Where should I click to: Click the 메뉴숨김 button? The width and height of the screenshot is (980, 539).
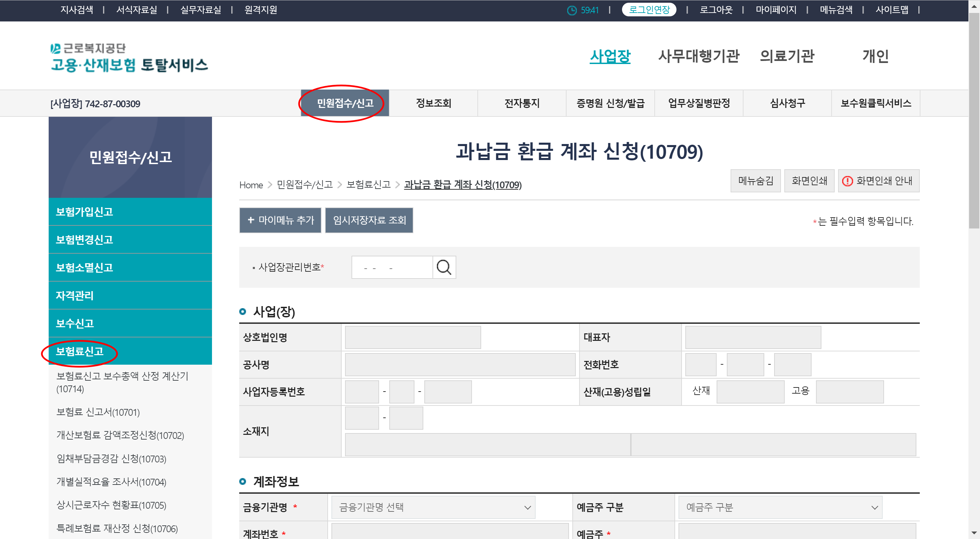click(755, 181)
